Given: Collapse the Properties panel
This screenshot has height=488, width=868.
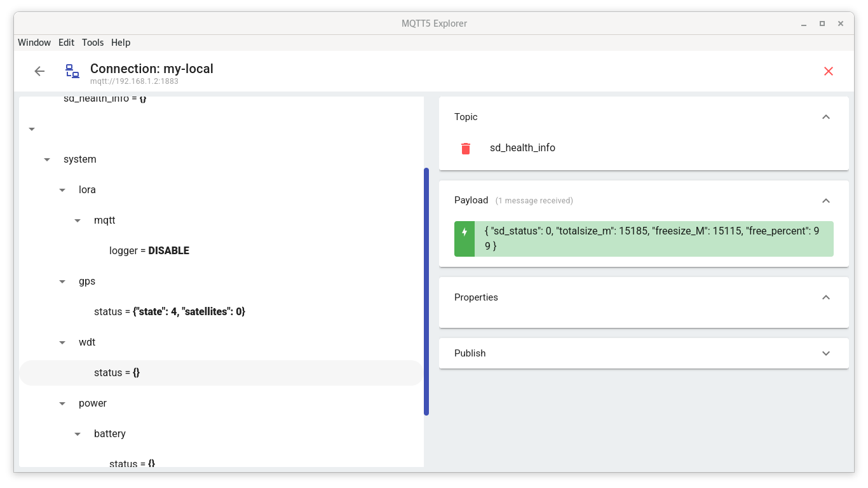Looking at the screenshot, I should point(825,297).
